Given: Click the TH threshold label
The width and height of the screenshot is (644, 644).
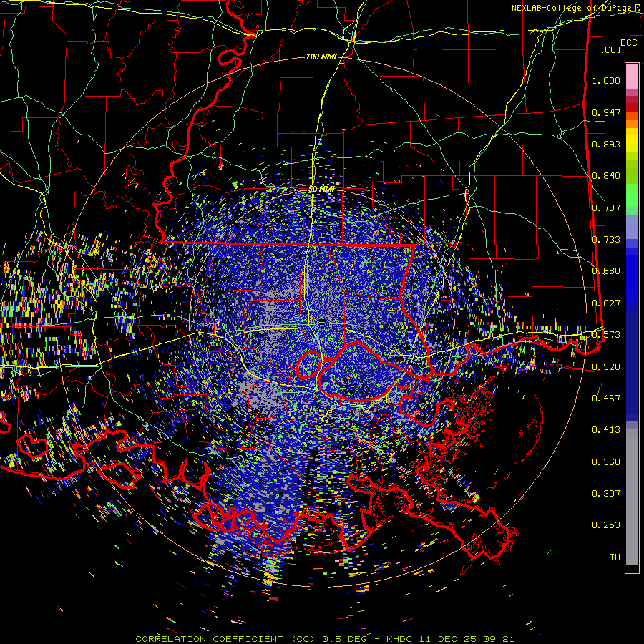Looking at the screenshot, I should 615,557.
